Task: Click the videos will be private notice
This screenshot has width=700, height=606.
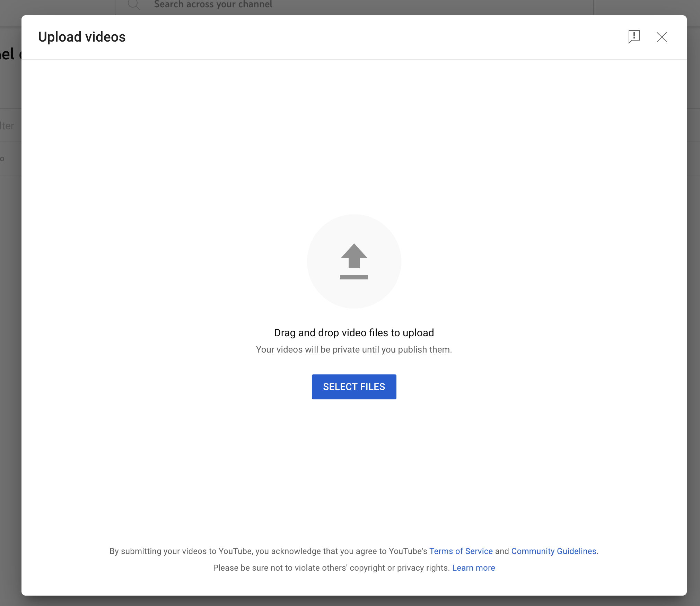Action: point(354,349)
